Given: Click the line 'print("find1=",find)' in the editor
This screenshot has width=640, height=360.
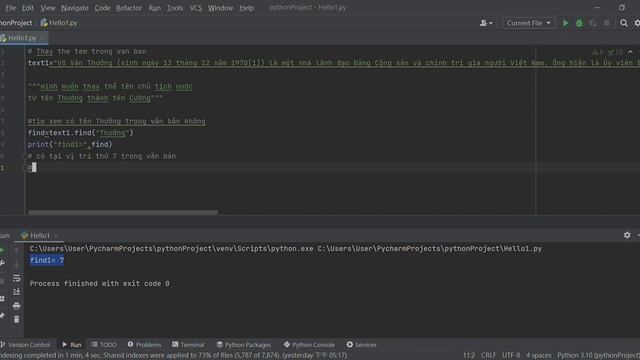Looking at the screenshot, I should point(70,144).
